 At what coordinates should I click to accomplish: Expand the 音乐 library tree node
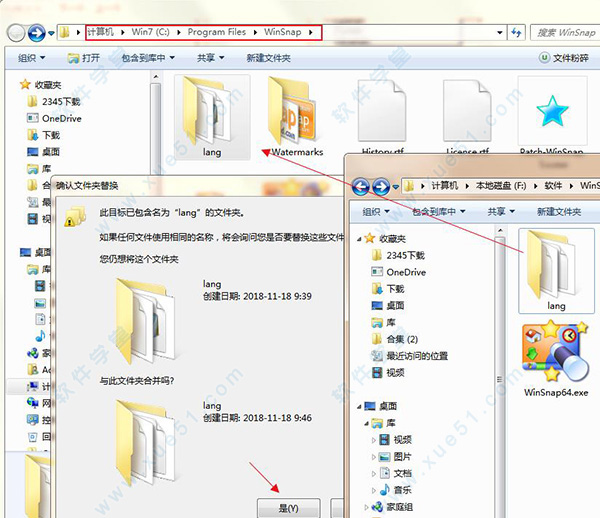375,489
